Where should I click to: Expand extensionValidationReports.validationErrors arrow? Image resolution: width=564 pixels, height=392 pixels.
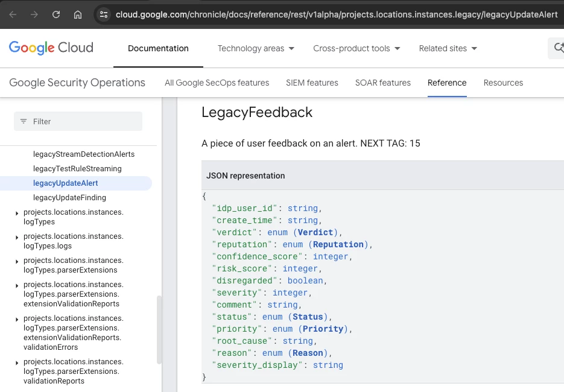[17, 320]
